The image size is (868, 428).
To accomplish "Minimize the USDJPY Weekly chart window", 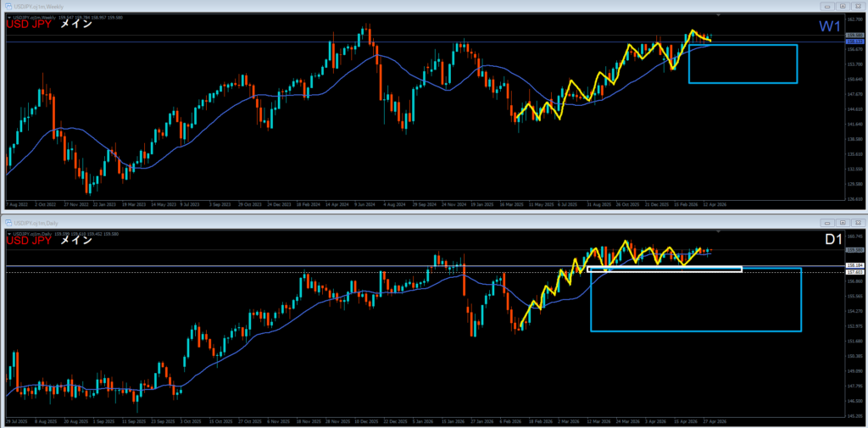I will coord(828,6).
